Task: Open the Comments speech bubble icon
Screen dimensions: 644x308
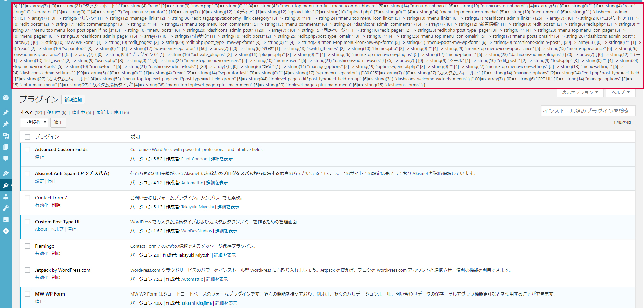Action: click(6, 158)
